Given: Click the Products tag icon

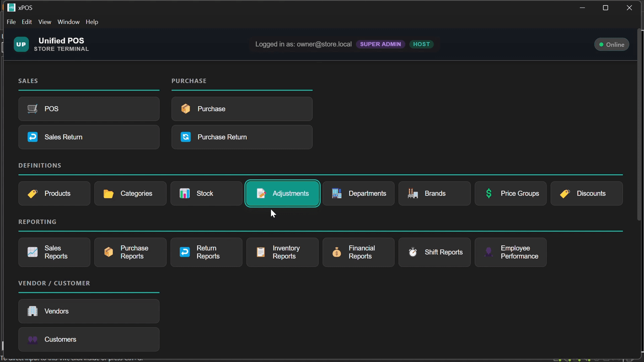Looking at the screenshot, I should click(33, 193).
